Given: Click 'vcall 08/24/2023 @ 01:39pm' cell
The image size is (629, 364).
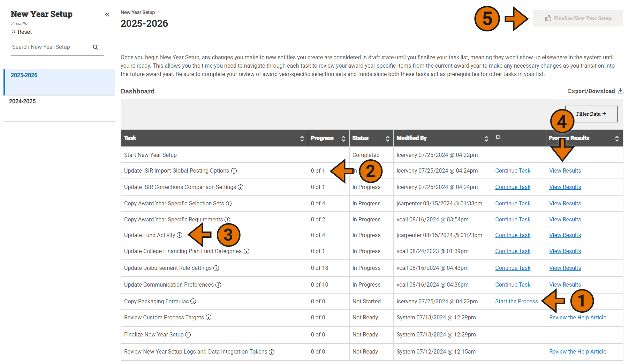Looking at the screenshot, I should [443, 251].
